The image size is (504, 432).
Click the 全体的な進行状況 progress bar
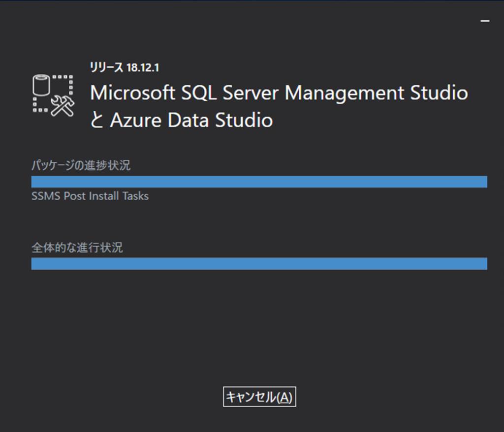[259, 264]
